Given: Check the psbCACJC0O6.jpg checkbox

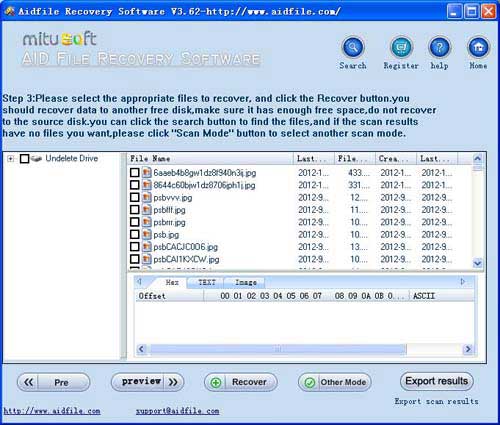Looking at the screenshot, I should click(x=135, y=247).
